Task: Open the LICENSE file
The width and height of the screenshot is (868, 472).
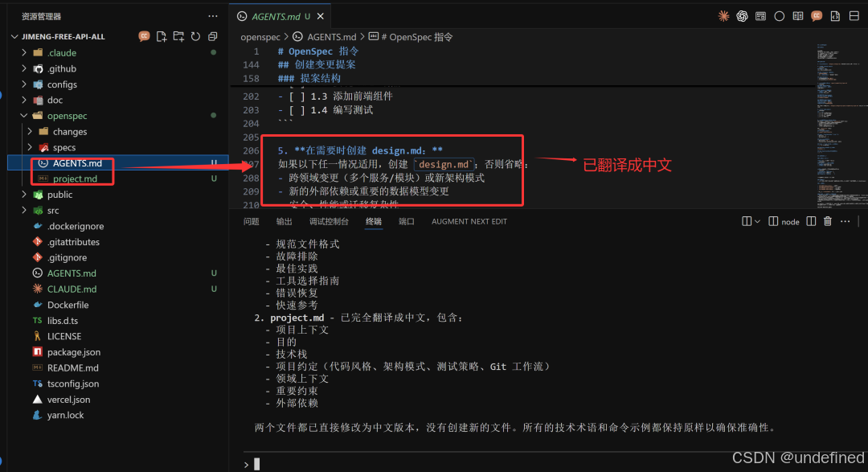Action: pos(64,337)
